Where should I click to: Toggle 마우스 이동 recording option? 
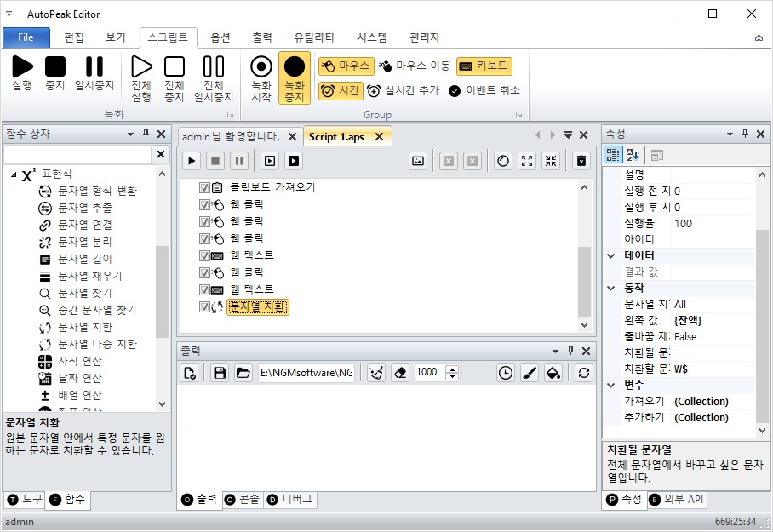click(x=415, y=66)
